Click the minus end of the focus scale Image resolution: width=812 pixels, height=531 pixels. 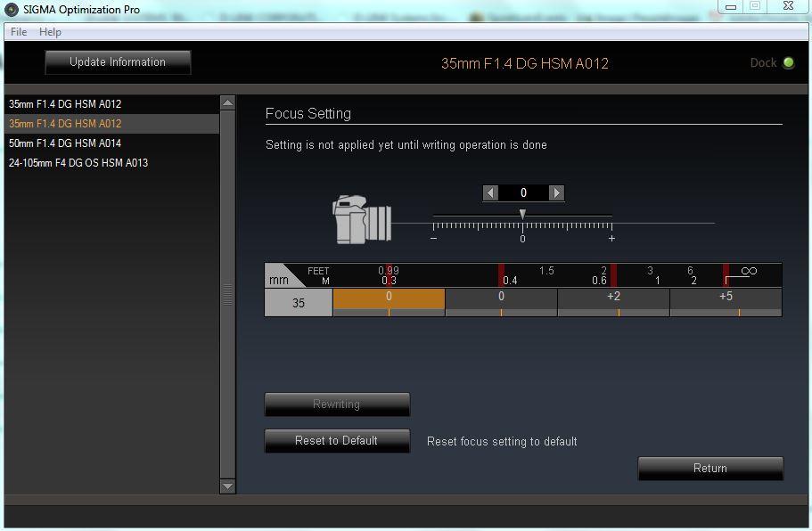tap(433, 239)
